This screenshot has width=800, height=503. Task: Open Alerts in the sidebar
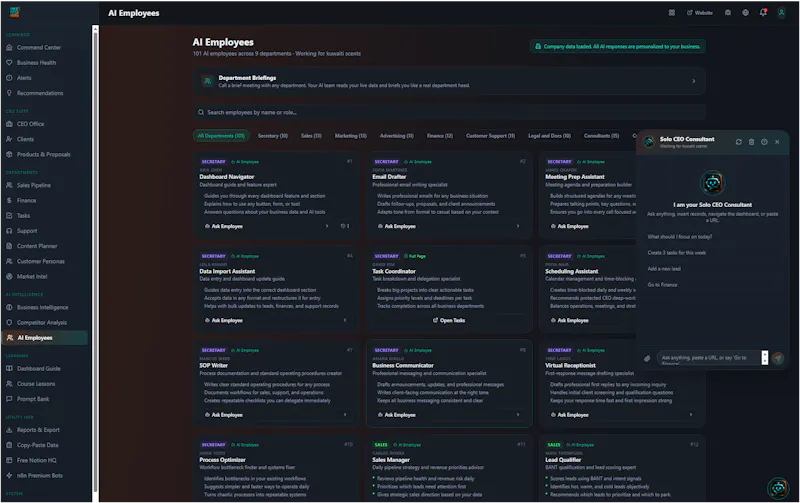(24, 78)
